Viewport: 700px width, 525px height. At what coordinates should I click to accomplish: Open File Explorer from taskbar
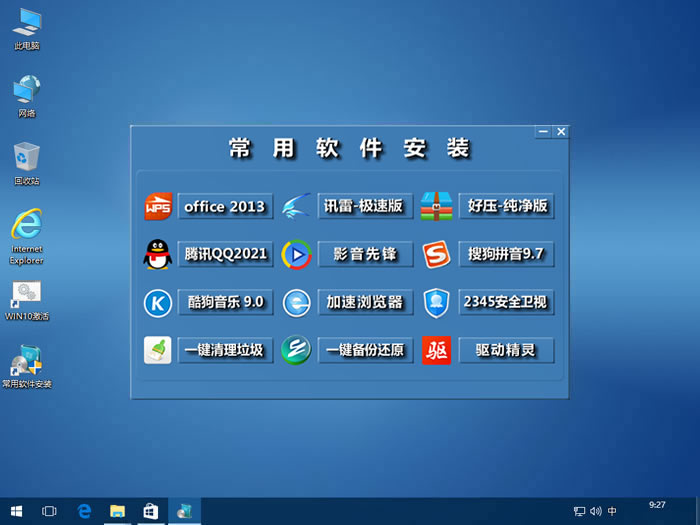click(117, 512)
